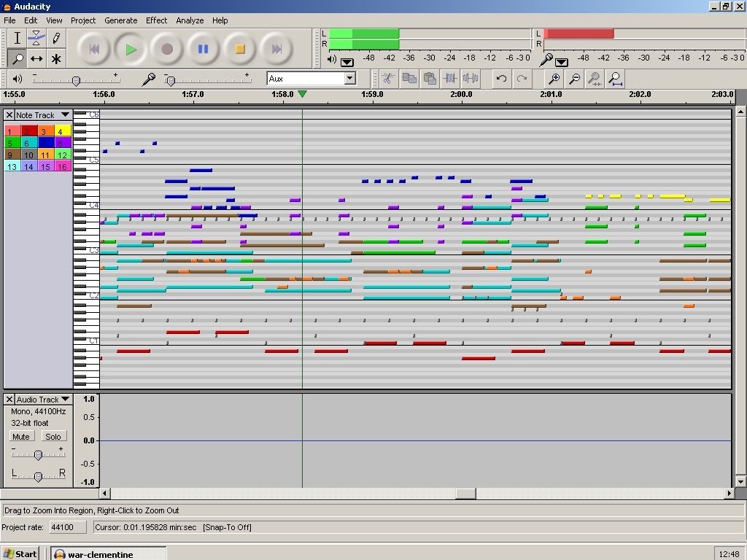747x560 pixels.
Task: Select the Time Shift arrows tool
Action: [36, 58]
